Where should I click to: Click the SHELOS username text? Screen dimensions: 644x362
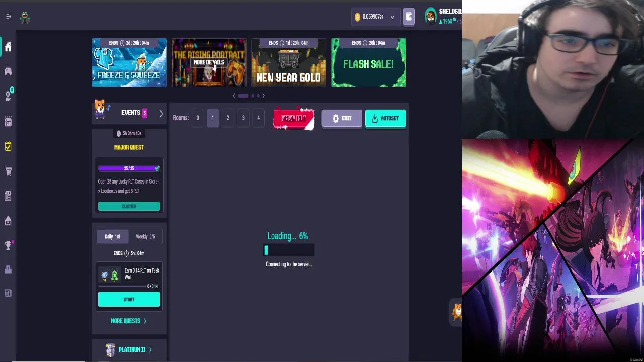(x=450, y=11)
